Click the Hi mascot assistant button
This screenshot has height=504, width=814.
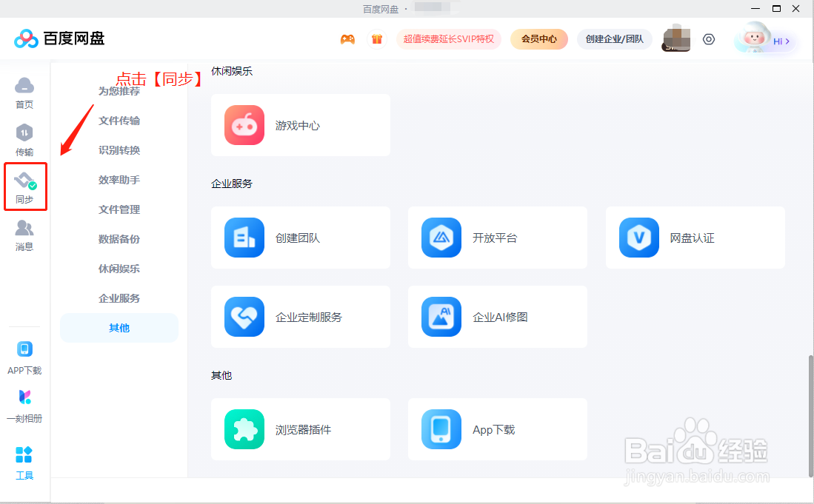(764, 39)
